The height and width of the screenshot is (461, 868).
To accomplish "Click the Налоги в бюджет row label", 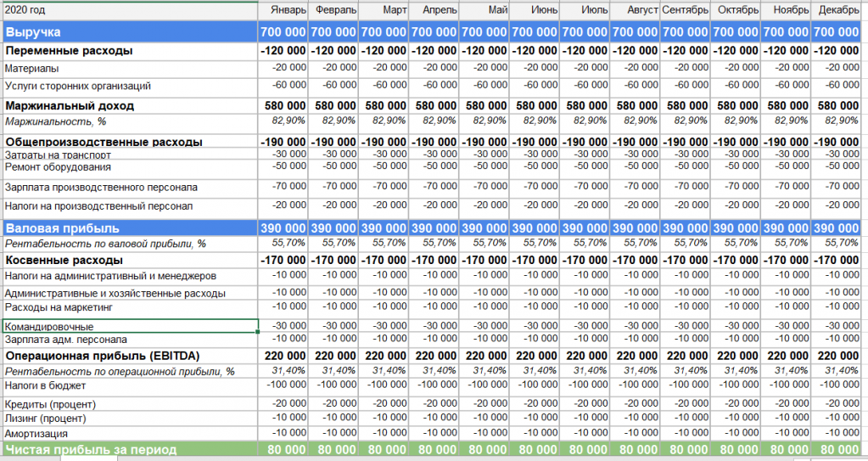I will (x=49, y=386).
